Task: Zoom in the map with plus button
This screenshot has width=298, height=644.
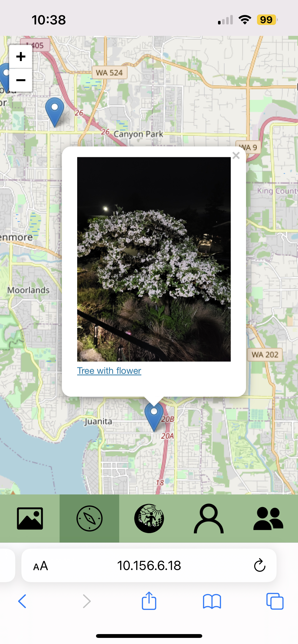Action: pyautogui.click(x=21, y=56)
